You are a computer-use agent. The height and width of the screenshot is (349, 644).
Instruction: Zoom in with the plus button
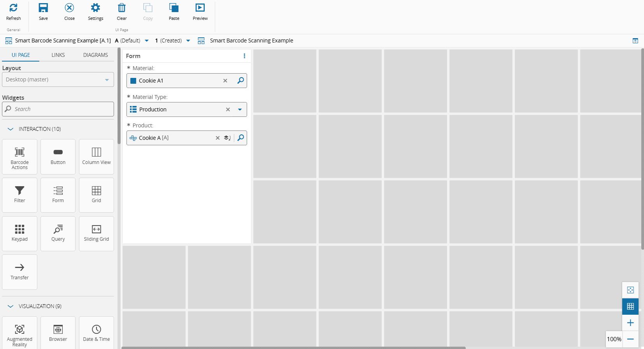(630, 323)
